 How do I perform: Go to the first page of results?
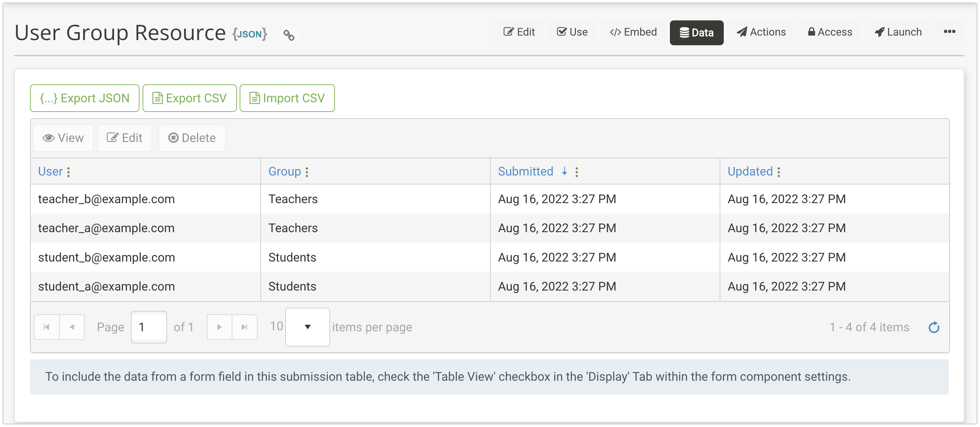pyautogui.click(x=46, y=327)
